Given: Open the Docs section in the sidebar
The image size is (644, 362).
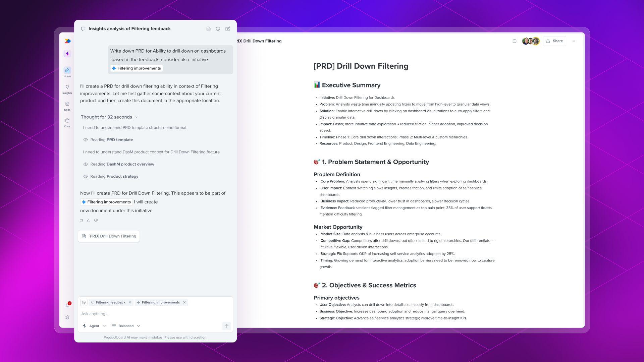Looking at the screenshot, I should tap(67, 107).
